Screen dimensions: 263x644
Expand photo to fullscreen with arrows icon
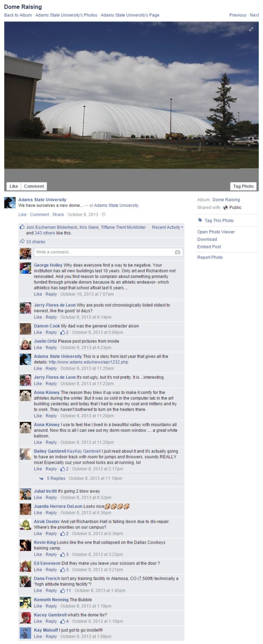(251, 29)
